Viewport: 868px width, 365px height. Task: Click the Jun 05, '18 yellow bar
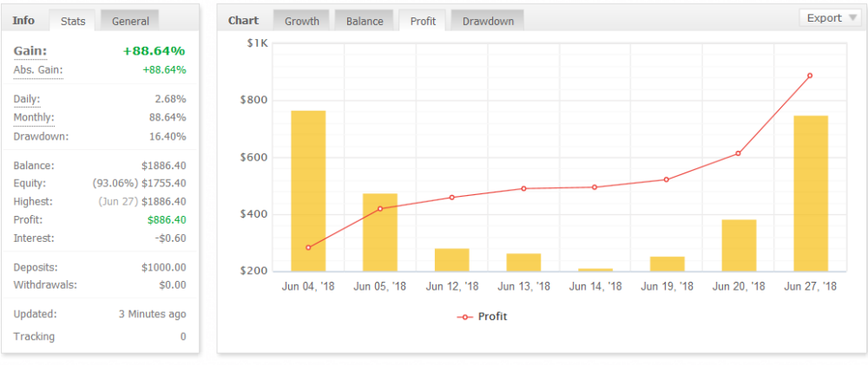pos(380,232)
